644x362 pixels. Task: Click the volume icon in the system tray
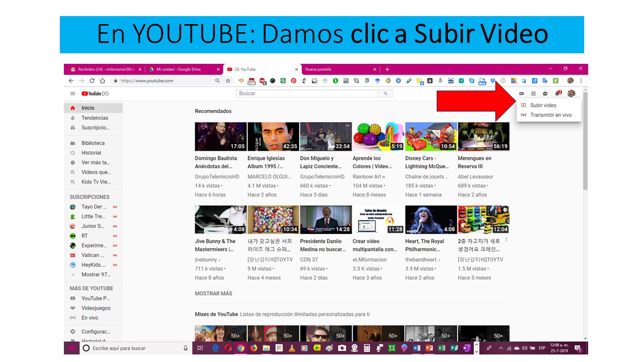coord(524,348)
